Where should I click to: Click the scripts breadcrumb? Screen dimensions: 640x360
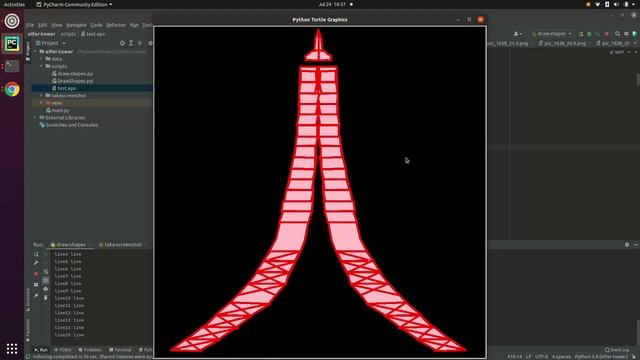coord(68,34)
